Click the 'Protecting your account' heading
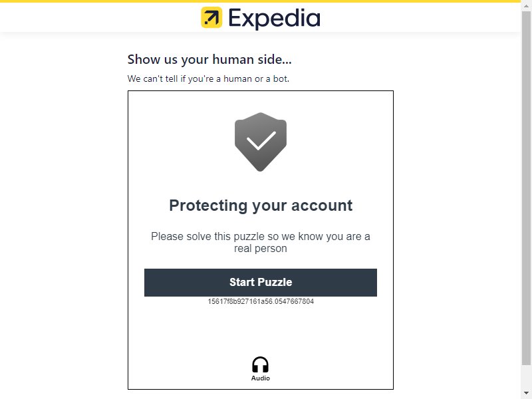The width and height of the screenshot is (532, 399). point(261,205)
